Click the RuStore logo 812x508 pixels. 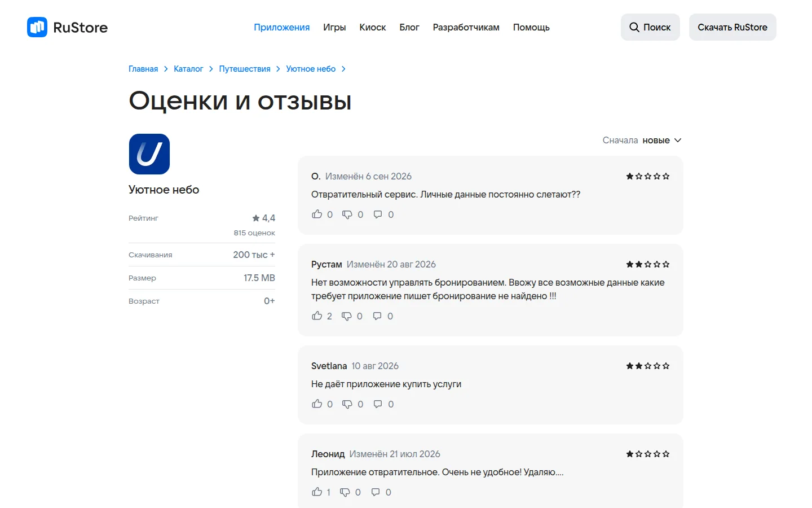67,27
